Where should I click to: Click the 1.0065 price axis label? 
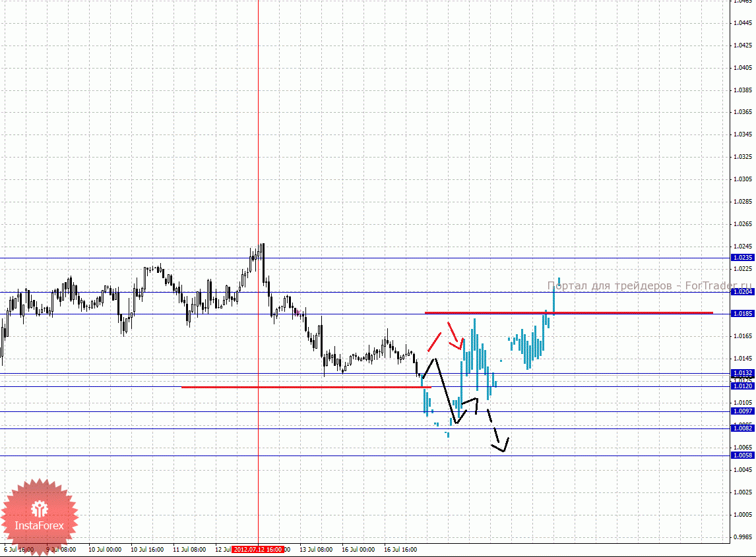point(743,448)
